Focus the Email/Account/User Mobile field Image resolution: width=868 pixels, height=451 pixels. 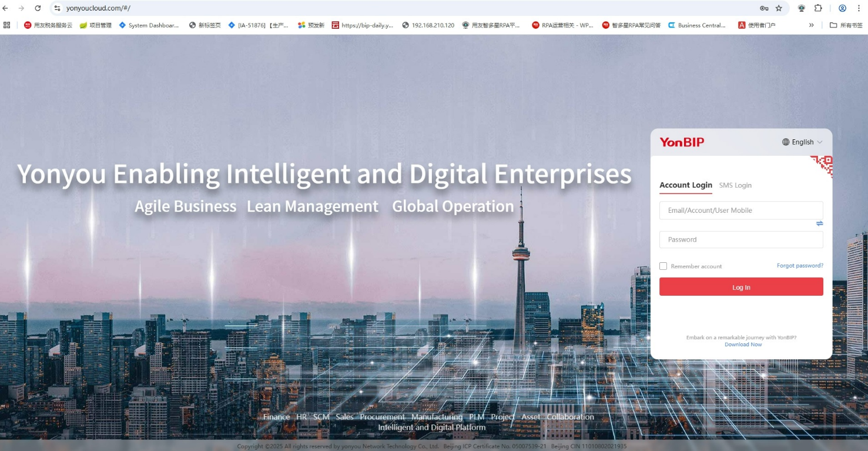(740, 211)
